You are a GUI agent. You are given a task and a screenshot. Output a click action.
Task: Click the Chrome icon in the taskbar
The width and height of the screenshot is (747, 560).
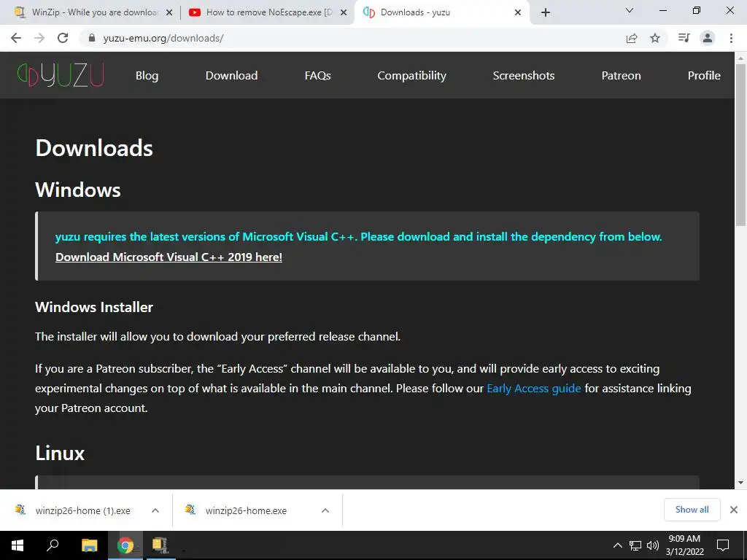(x=125, y=545)
